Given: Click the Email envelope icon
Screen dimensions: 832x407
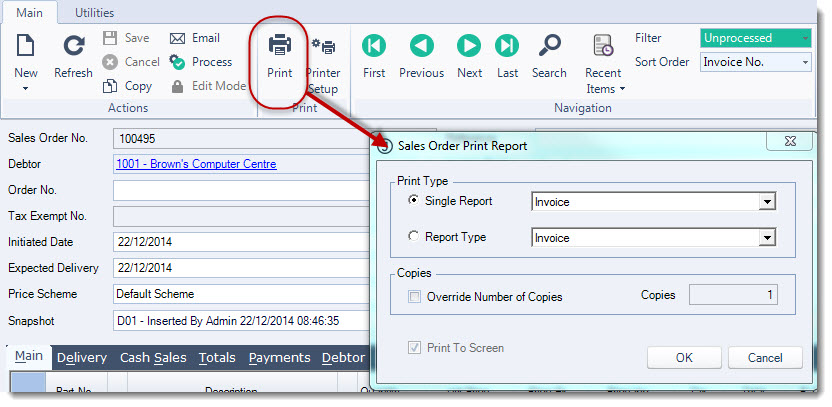Looking at the screenshot, I should (x=177, y=38).
